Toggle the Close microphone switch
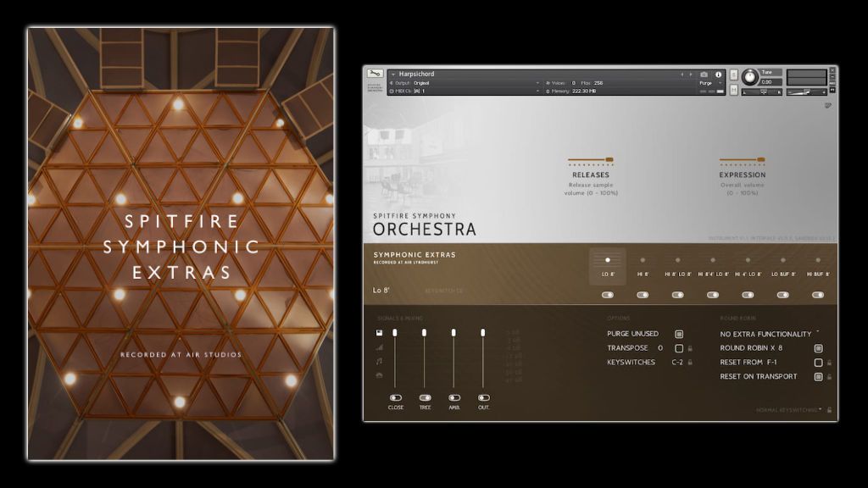This screenshot has height=488, width=868. point(396,398)
